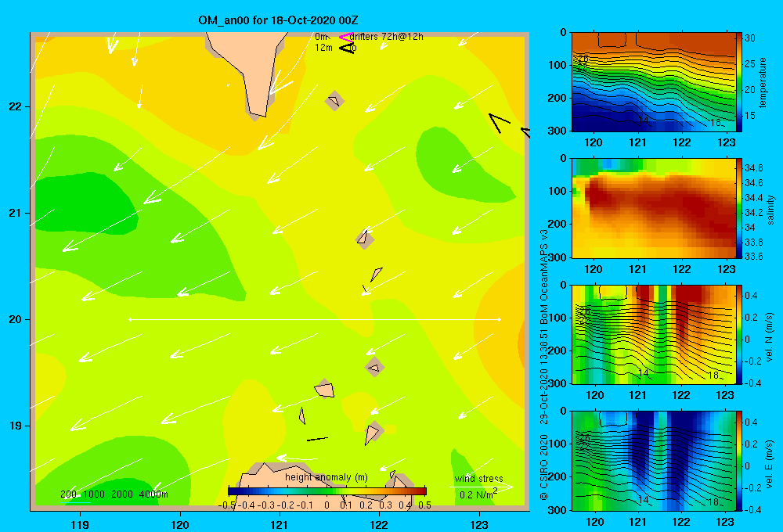Viewport: 783px width, 532px height.
Task: Click the temperature color bar
Action: point(739,82)
